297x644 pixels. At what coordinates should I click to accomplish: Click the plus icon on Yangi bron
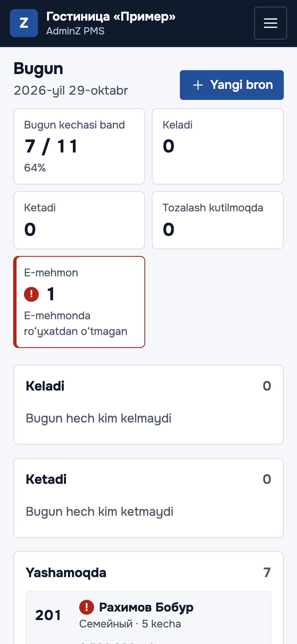click(198, 85)
